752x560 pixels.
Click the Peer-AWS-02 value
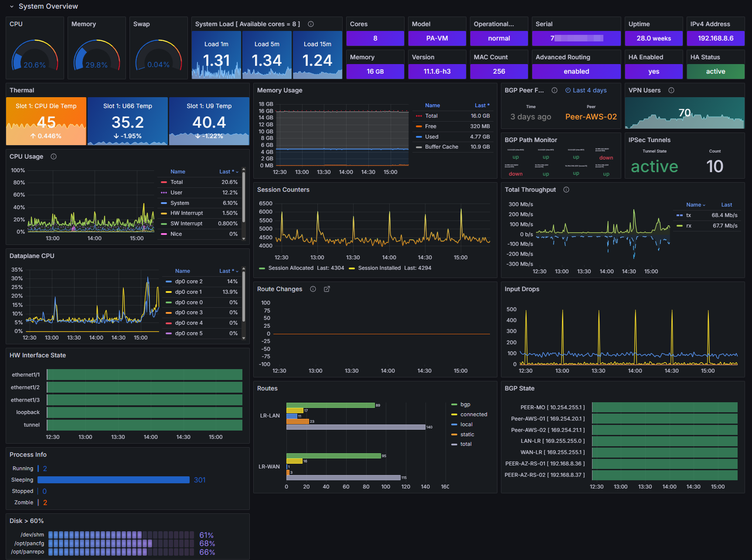(x=591, y=117)
